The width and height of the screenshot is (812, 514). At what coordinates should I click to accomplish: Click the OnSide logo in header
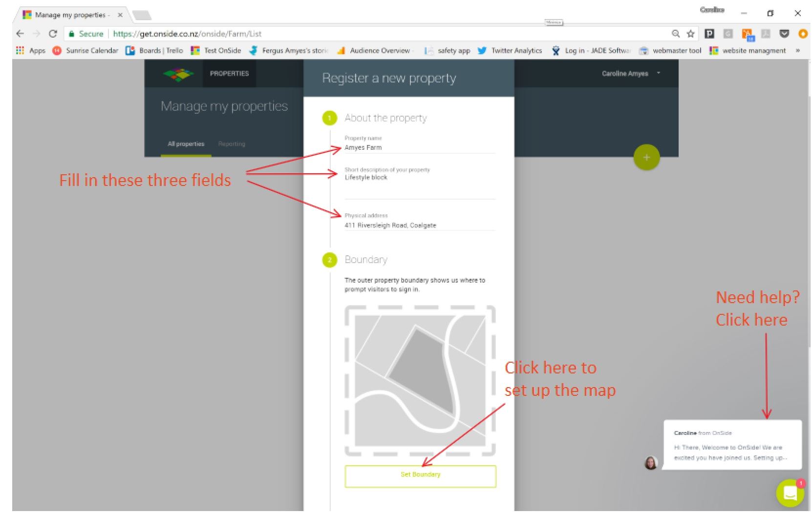coord(178,74)
